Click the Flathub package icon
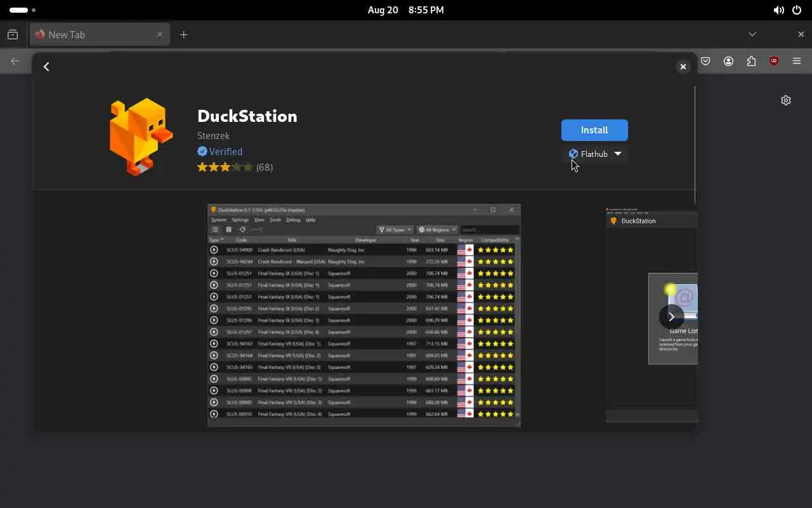This screenshot has height=508, width=812. [573, 154]
